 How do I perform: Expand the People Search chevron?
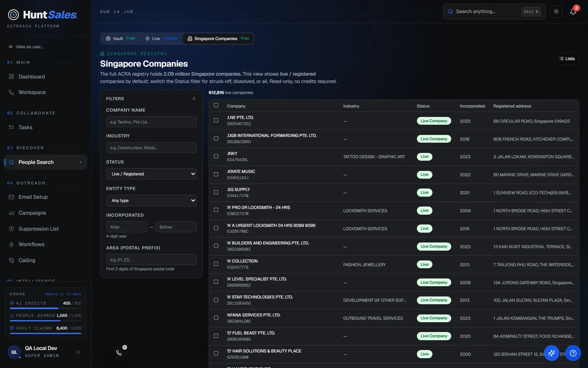(x=81, y=162)
